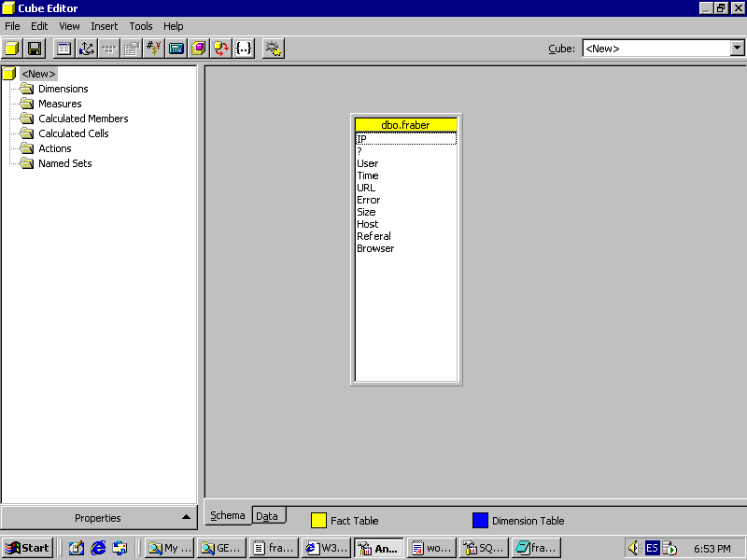Click the Calculated Cells cube icon
Image resolution: width=747 pixels, height=560 pixels.
coord(199,48)
